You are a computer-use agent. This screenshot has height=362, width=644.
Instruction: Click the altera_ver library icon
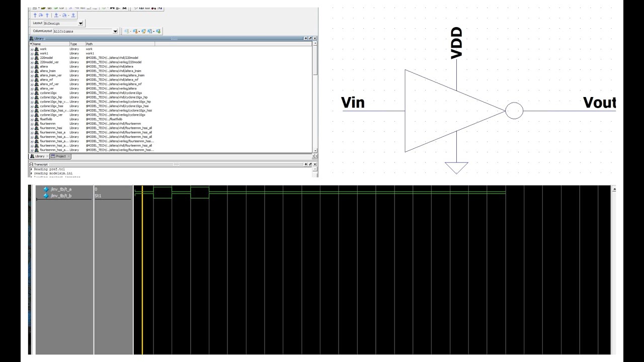(x=36, y=88)
